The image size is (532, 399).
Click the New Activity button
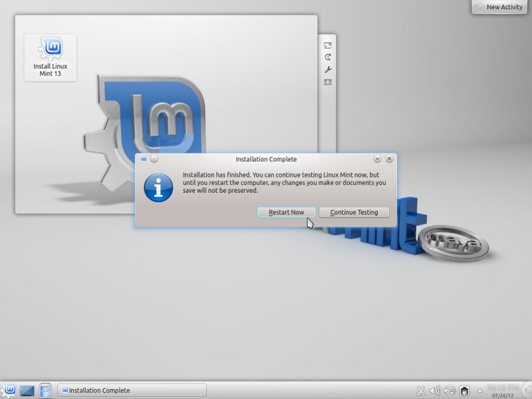click(499, 7)
